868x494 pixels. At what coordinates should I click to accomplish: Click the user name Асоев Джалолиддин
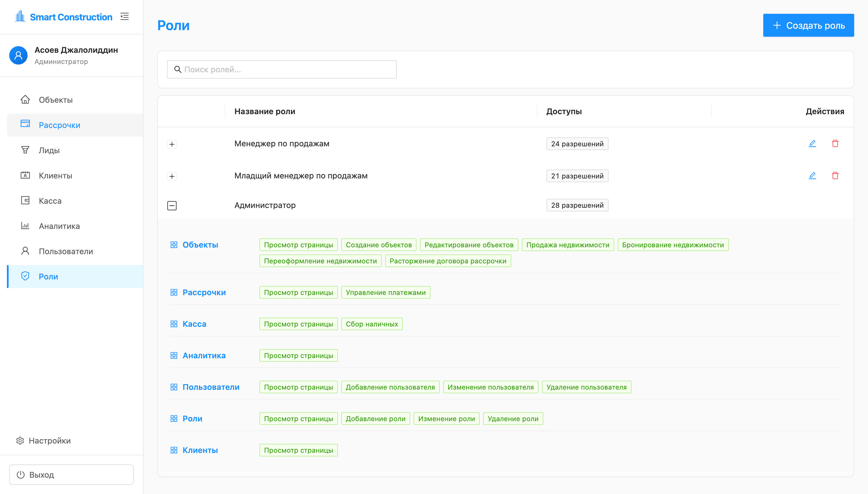click(76, 50)
